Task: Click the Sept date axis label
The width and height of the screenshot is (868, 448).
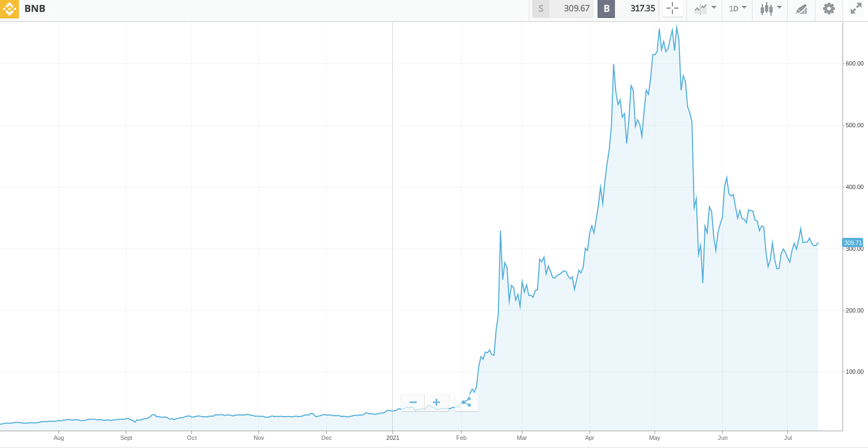Action: (x=126, y=438)
